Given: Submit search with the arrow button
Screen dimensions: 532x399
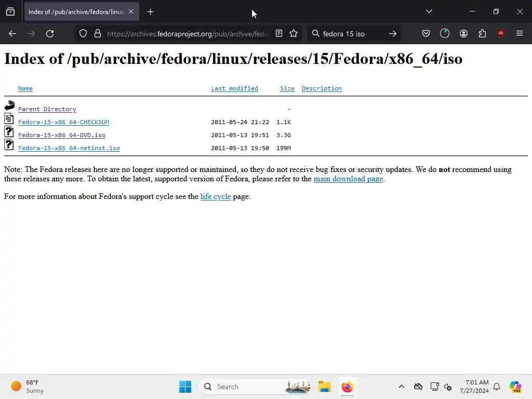Looking at the screenshot, I should pos(393,34).
